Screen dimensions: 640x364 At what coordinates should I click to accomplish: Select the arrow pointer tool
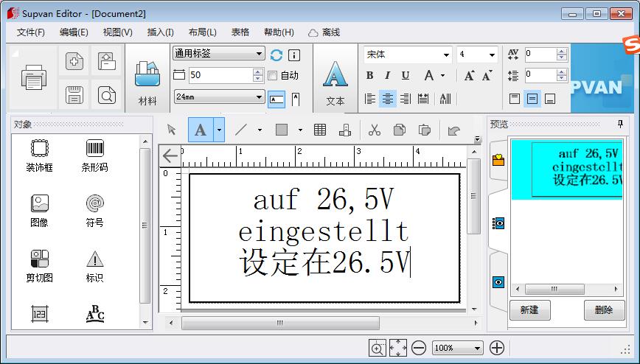coord(172,130)
